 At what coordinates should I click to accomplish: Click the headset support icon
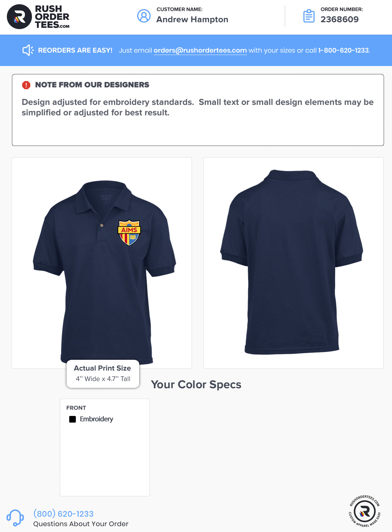coord(15,518)
